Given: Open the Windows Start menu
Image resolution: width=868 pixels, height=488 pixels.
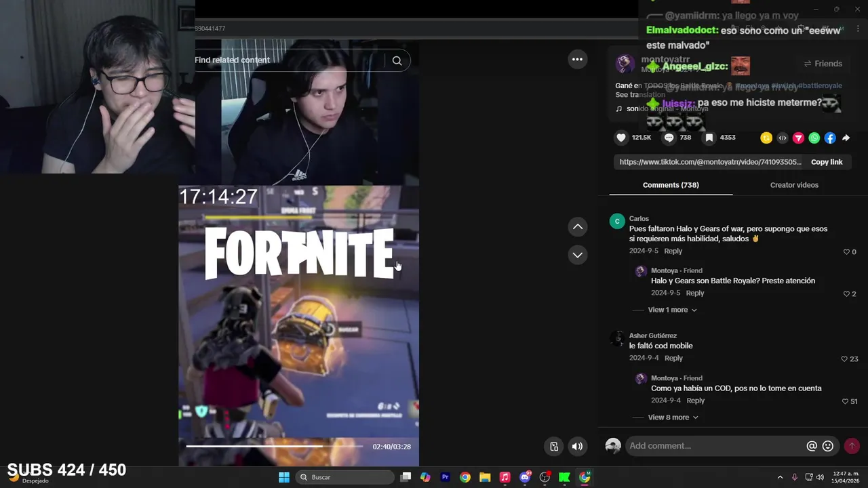Looking at the screenshot, I should 284,477.
